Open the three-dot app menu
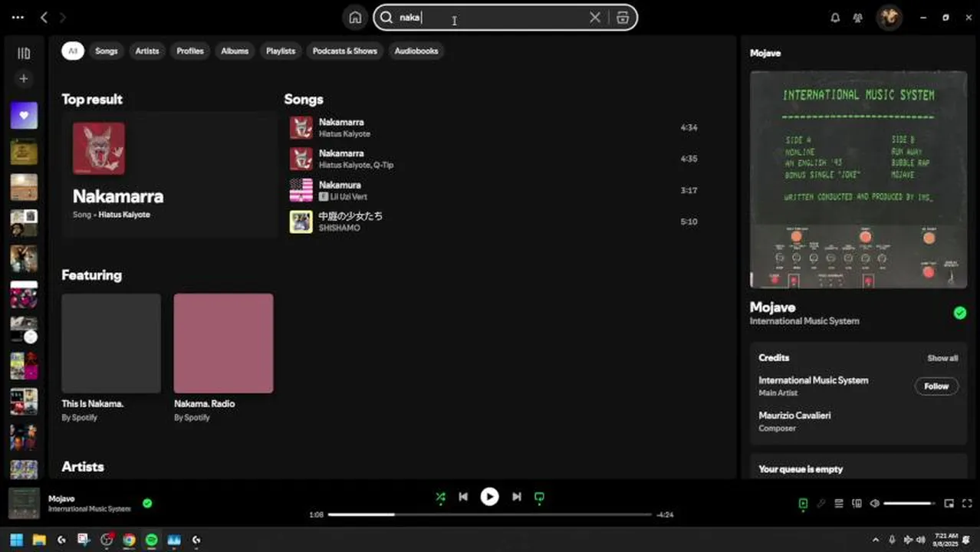 (18, 18)
